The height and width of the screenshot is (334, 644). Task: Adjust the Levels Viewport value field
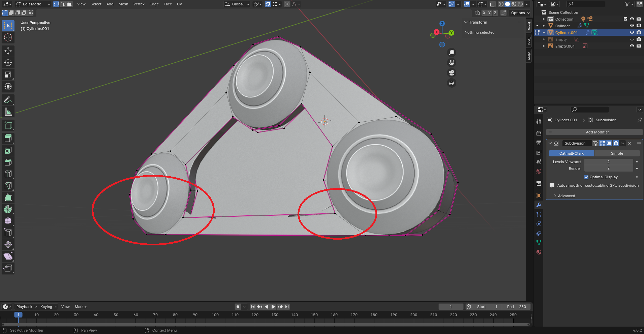pos(608,162)
